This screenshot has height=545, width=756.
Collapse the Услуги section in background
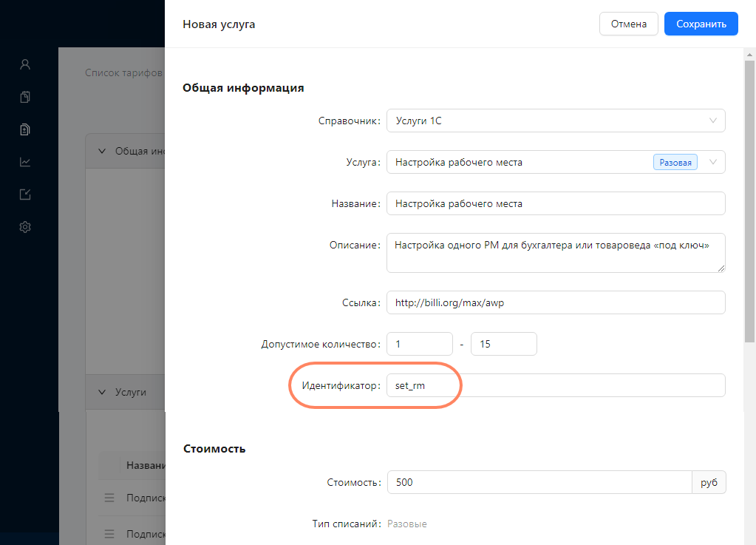(102, 392)
